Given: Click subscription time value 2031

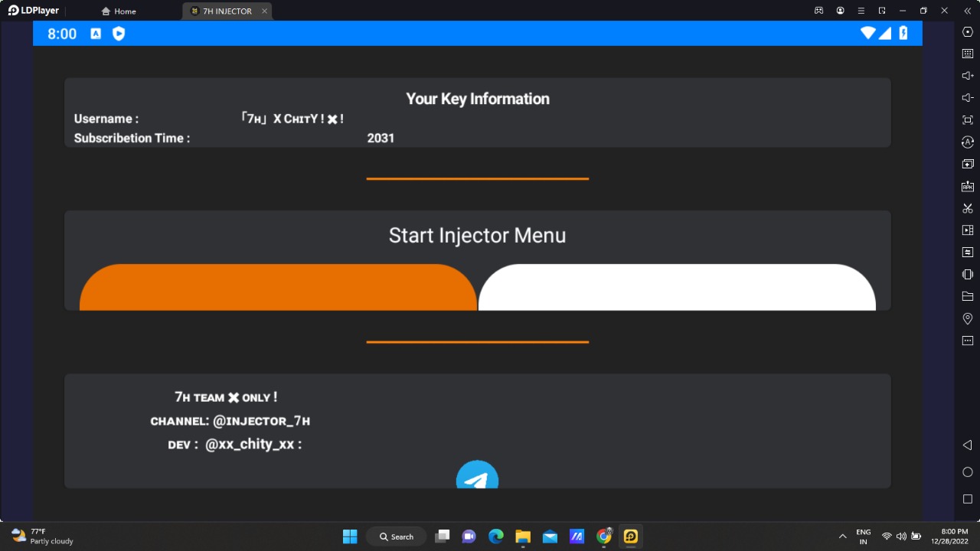Looking at the screenshot, I should tap(381, 139).
